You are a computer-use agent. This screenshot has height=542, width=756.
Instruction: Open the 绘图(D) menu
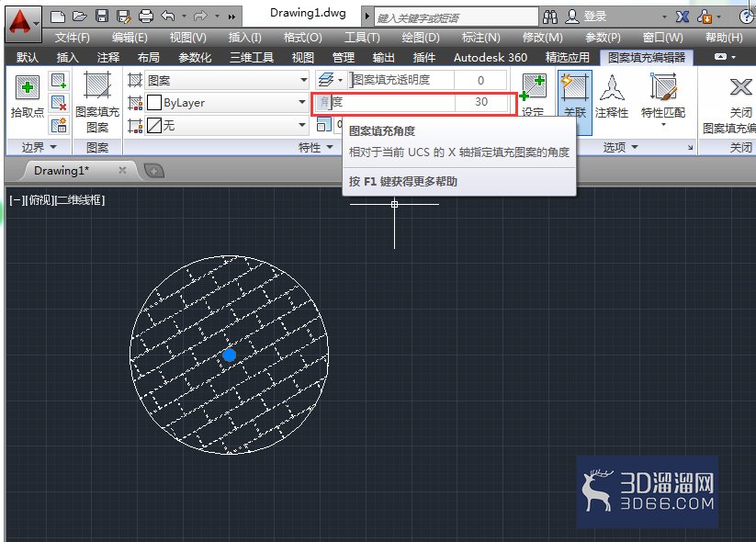coord(421,37)
